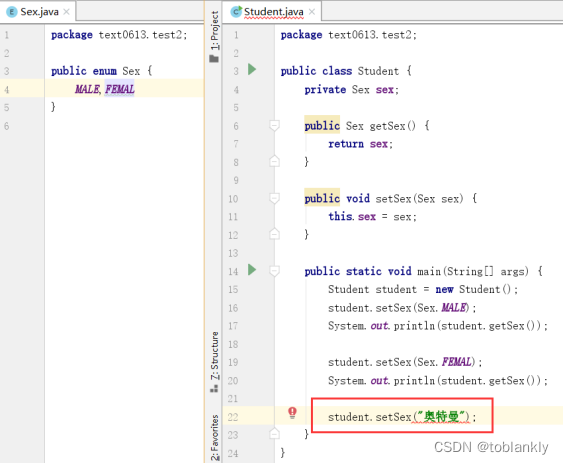Click the getSex() method signature

tap(367, 126)
